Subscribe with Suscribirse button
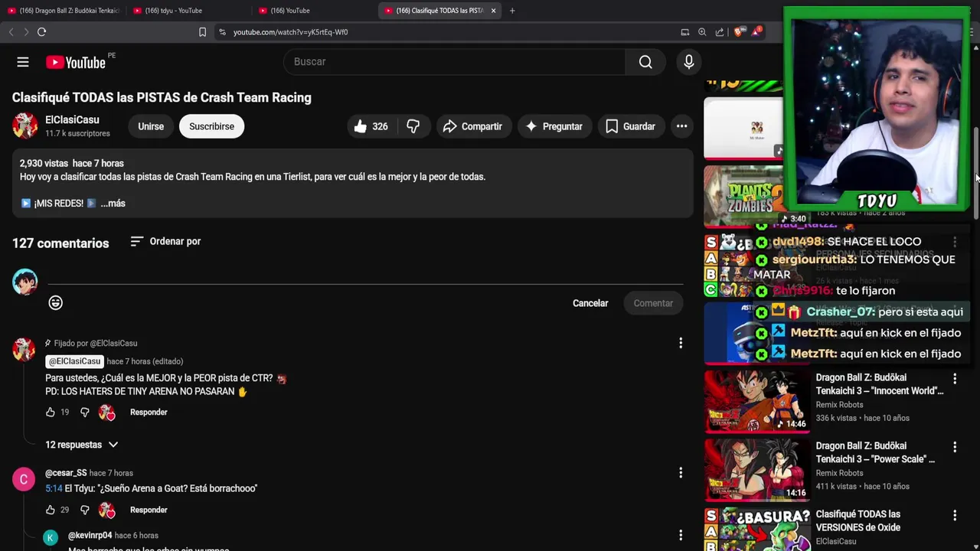 click(211, 126)
